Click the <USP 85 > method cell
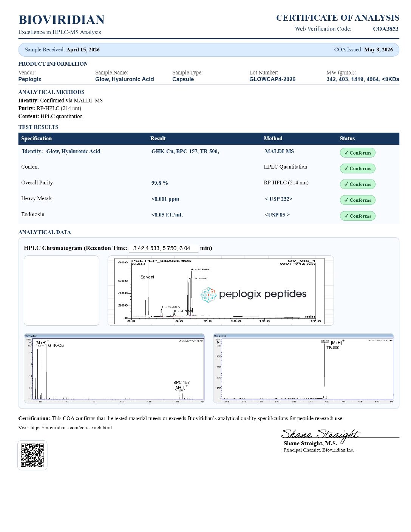This screenshot has width=411, height=532. (x=277, y=215)
